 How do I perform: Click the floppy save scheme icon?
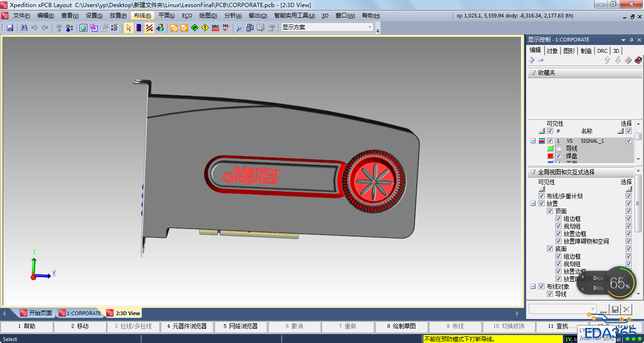pyautogui.click(x=615, y=309)
